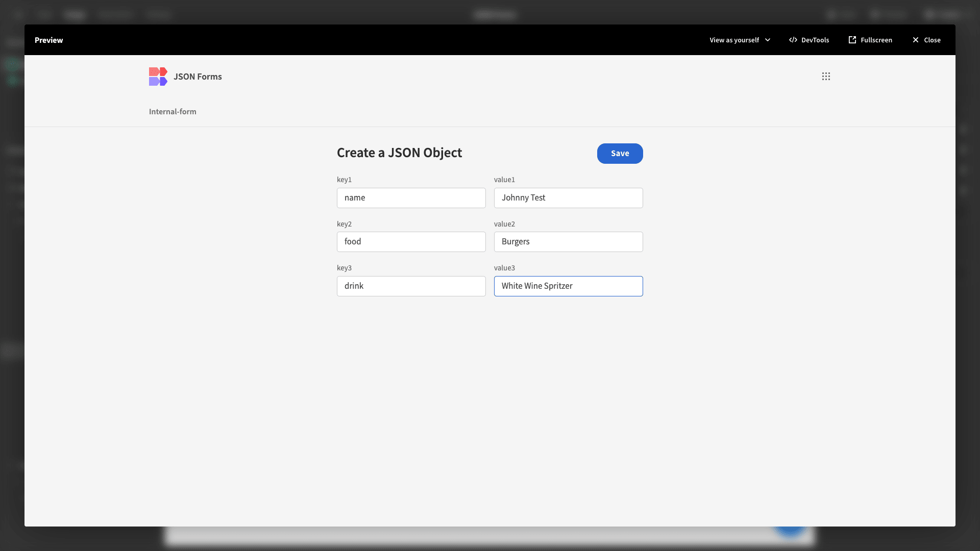Viewport: 980px width, 551px height.
Task: Click the Preview header label
Action: [x=48, y=40]
